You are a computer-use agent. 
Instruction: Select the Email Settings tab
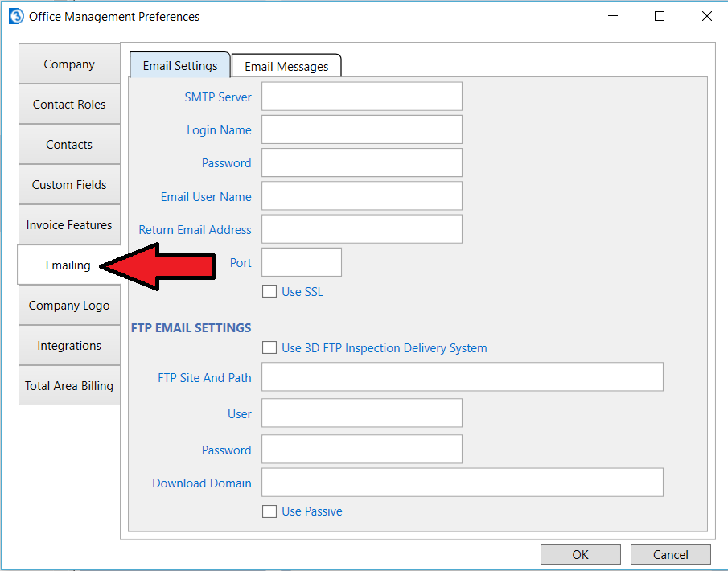pyautogui.click(x=180, y=65)
